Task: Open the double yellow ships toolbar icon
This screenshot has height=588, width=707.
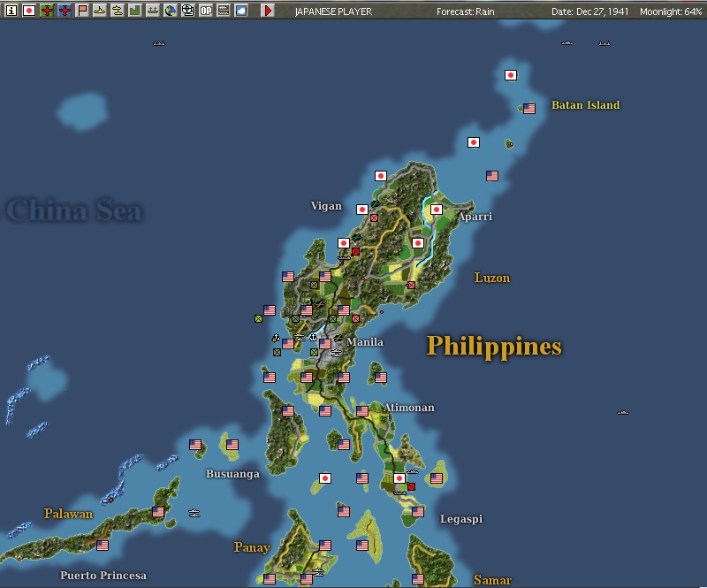Action: click(118, 11)
